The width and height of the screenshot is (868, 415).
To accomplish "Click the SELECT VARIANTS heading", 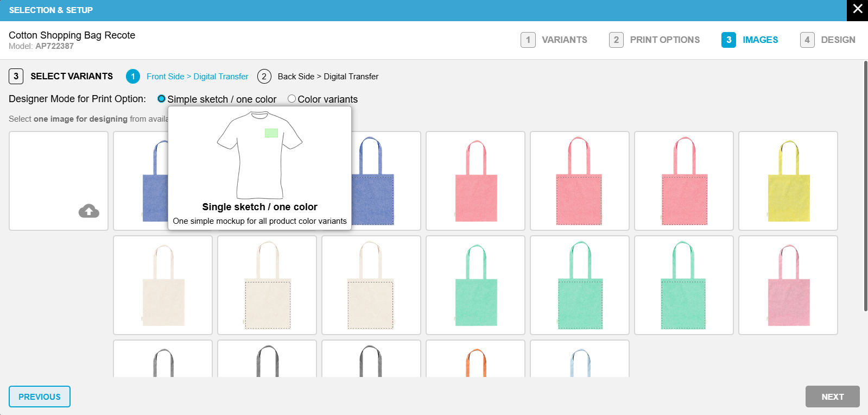I will [72, 76].
